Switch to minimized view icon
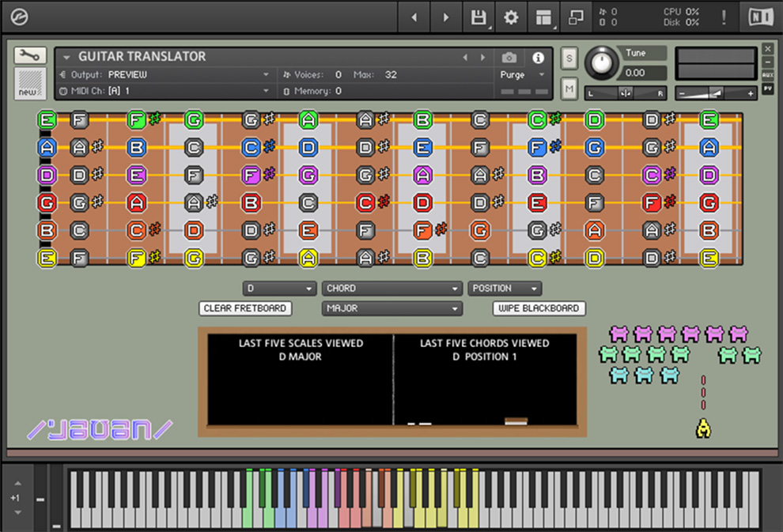Image resolution: width=783 pixels, height=532 pixels. (x=576, y=17)
